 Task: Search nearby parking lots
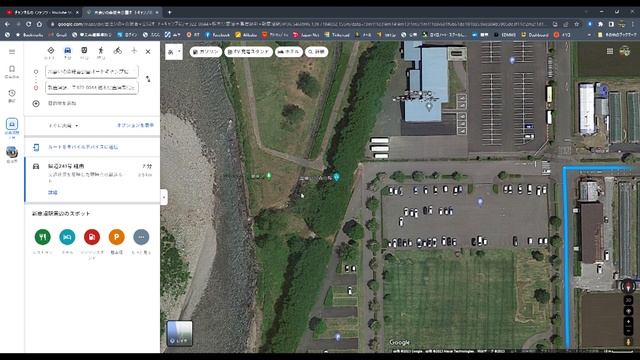click(x=116, y=237)
